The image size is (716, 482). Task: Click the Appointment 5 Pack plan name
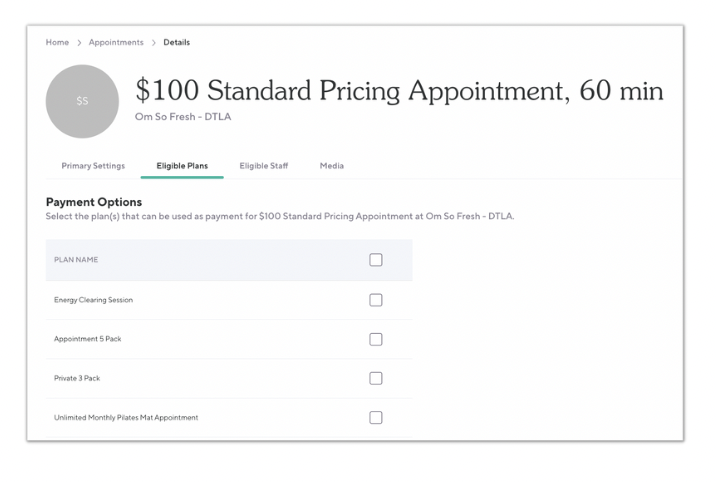pyautogui.click(x=87, y=339)
